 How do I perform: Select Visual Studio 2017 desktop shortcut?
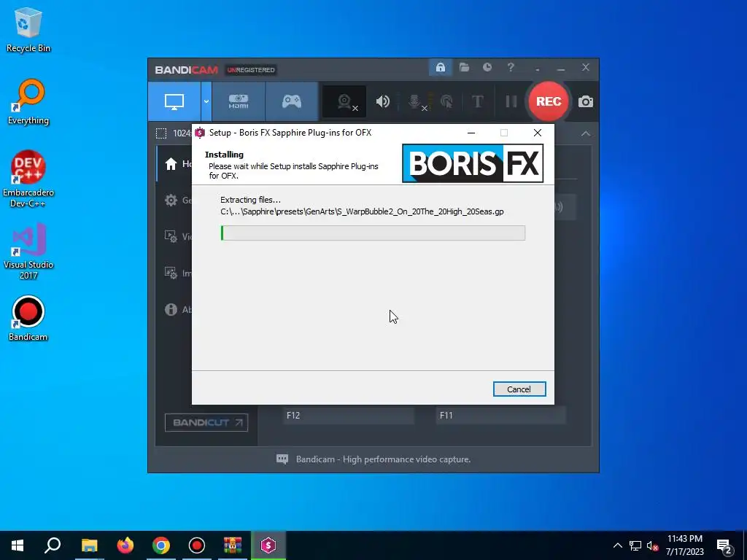click(28, 251)
